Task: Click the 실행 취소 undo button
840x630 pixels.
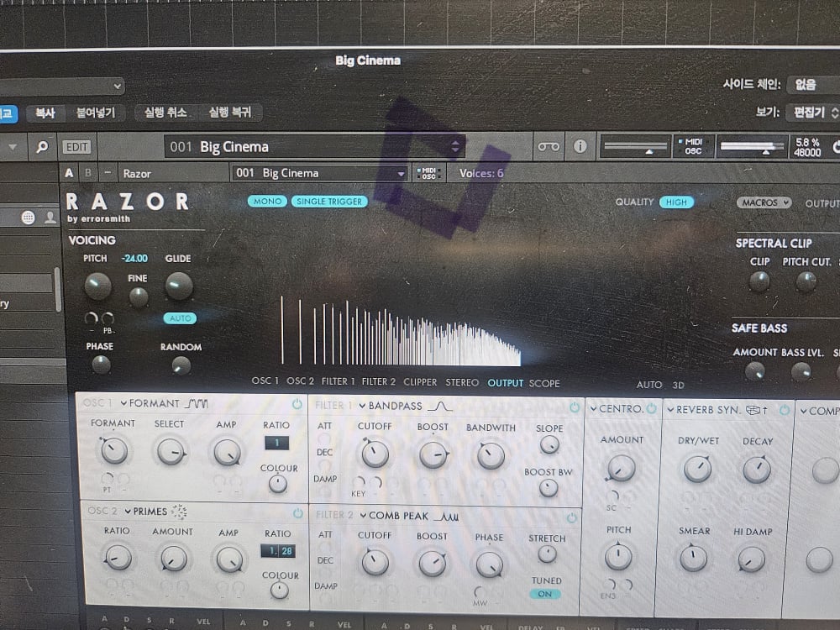Action: [165, 113]
